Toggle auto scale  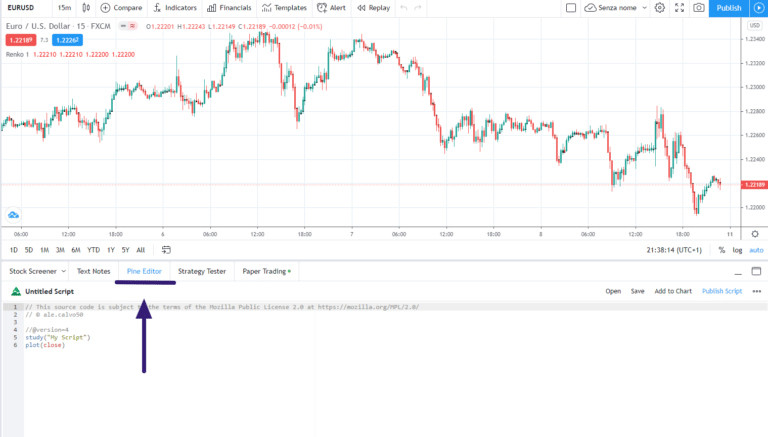[756, 250]
